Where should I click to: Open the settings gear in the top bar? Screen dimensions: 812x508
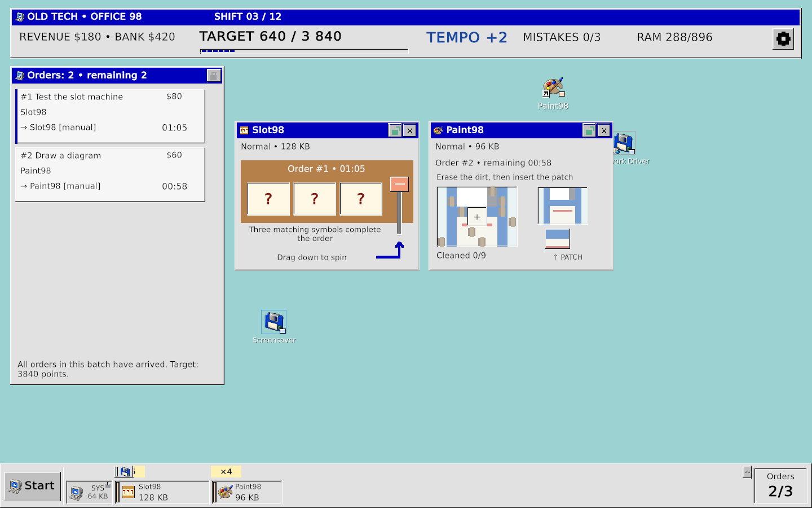click(x=783, y=39)
